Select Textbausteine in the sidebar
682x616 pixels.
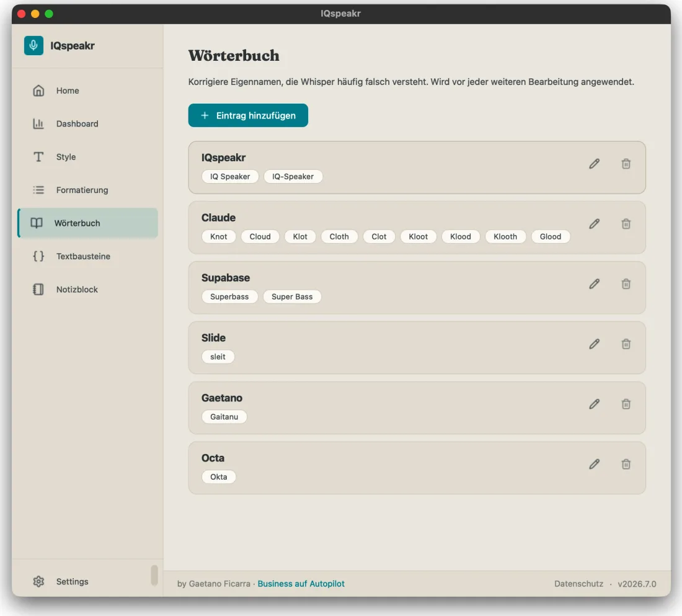[x=87, y=256]
